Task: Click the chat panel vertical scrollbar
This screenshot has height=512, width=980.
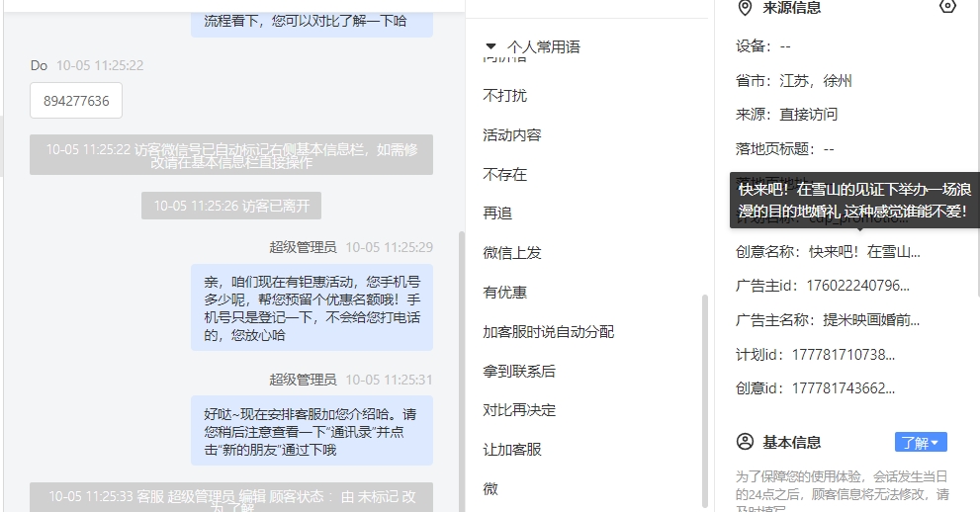Action: (462, 372)
